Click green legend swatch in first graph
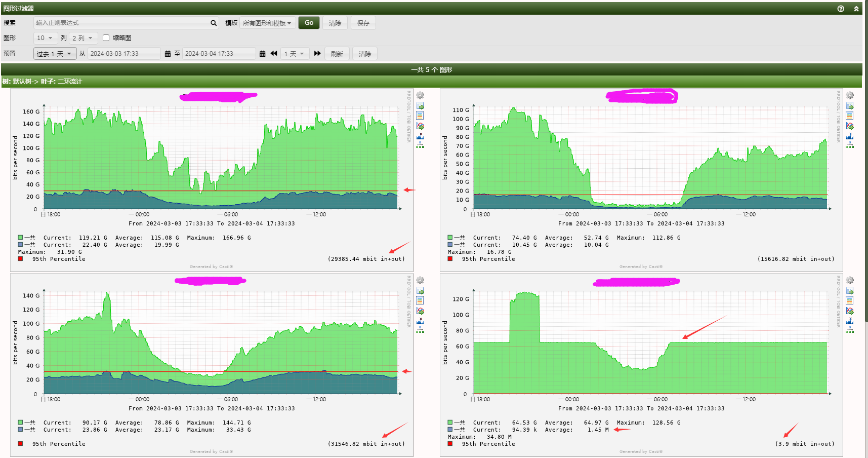The height and width of the screenshot is (458, 868). [x=20, y=237]
